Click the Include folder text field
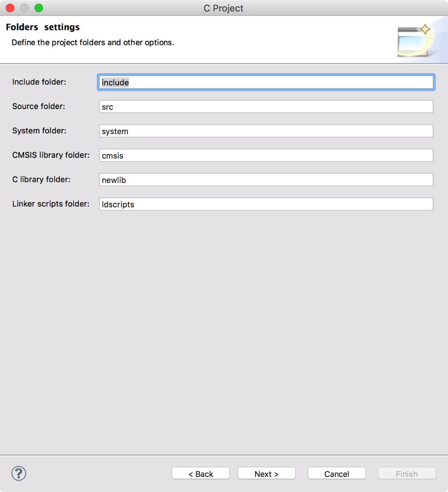 coord(266,82)
